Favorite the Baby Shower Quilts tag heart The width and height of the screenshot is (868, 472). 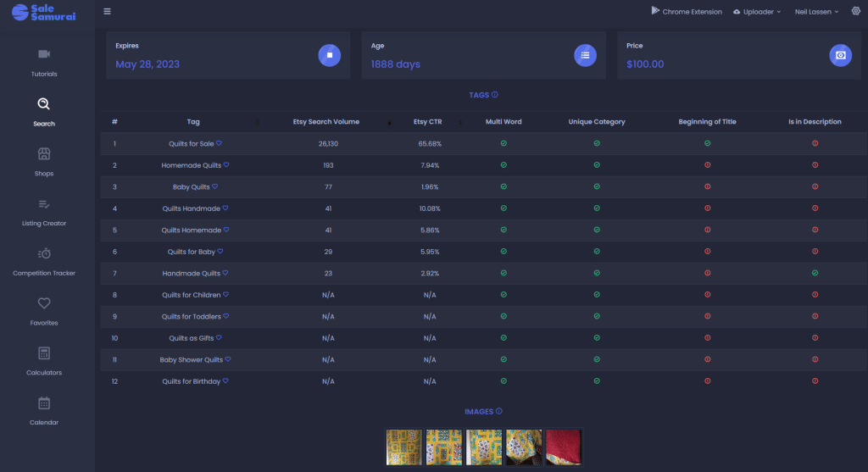228,359
